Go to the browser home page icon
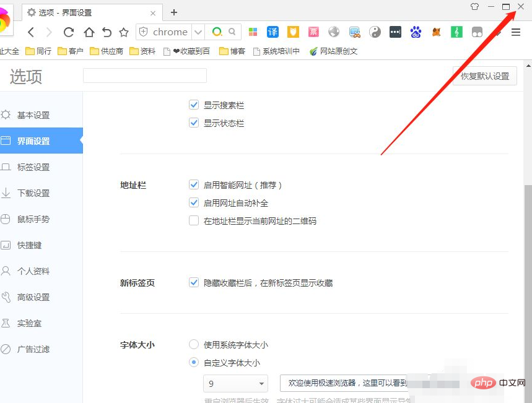The image size is (532, 403). click(x=89, y=32)
